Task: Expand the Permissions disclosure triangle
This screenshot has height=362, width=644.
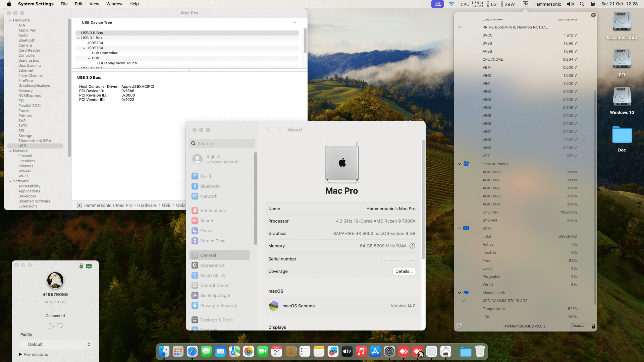Action: tap(20, 354)
